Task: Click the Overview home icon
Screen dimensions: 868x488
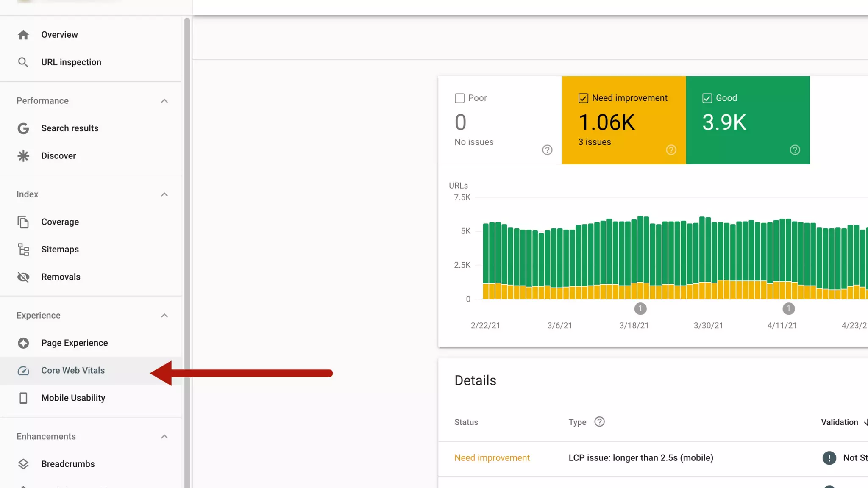Action: [23, 35]
